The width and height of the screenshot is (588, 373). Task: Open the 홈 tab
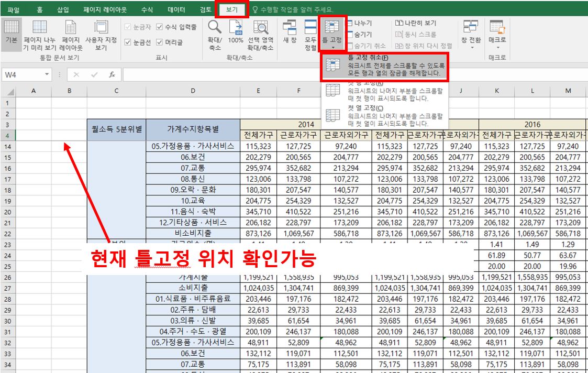[39, 10]
